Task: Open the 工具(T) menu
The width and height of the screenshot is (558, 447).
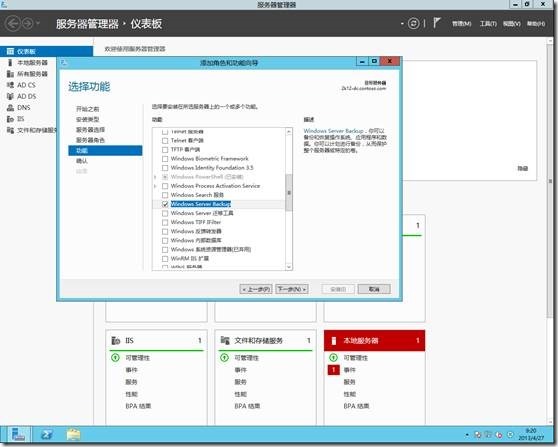Action: (x=488, y=23)
